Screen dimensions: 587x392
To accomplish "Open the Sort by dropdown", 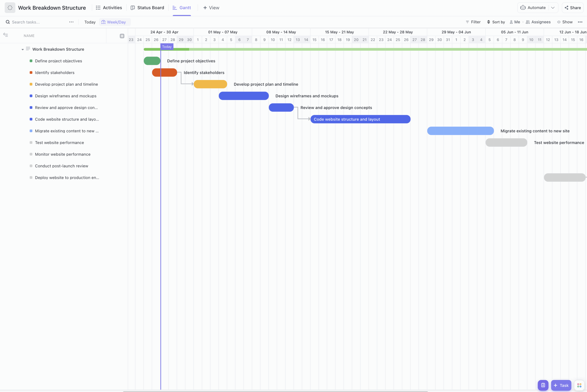I will point(496,22).
